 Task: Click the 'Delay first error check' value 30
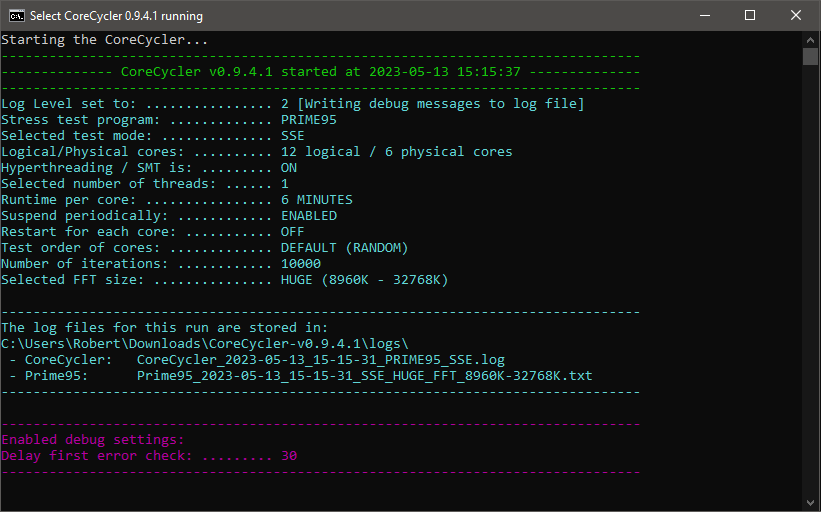[288, 456]
